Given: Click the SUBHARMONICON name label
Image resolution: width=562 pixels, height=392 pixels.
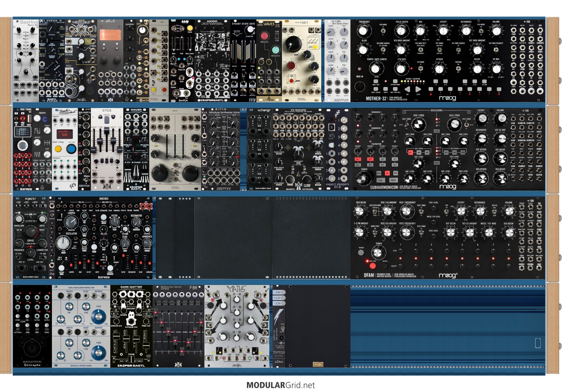Looking at the screenshot, I should point(384,187).
